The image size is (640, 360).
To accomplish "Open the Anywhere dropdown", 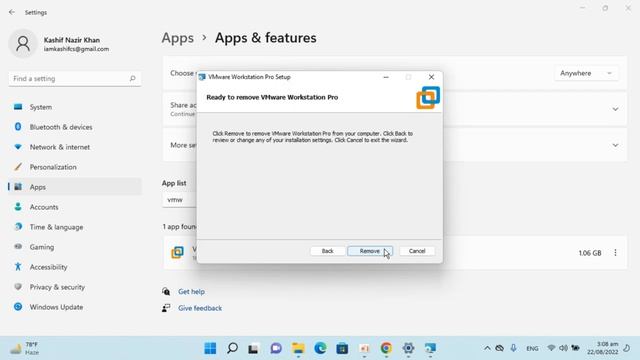I will (586, 73).
